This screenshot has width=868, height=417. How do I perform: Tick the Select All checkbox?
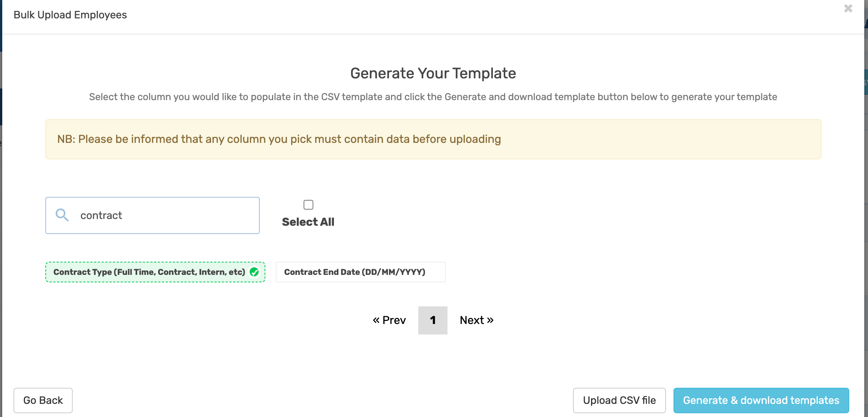[308, 205]
